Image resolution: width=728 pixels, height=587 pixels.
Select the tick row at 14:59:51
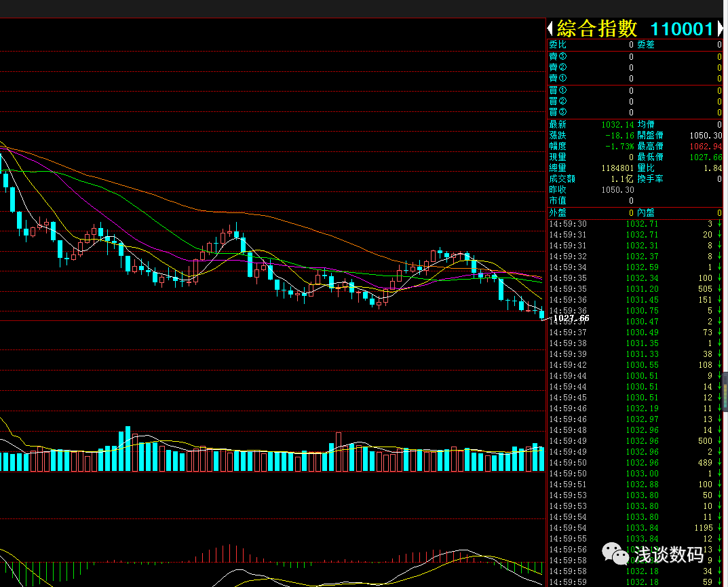(635, 485)
